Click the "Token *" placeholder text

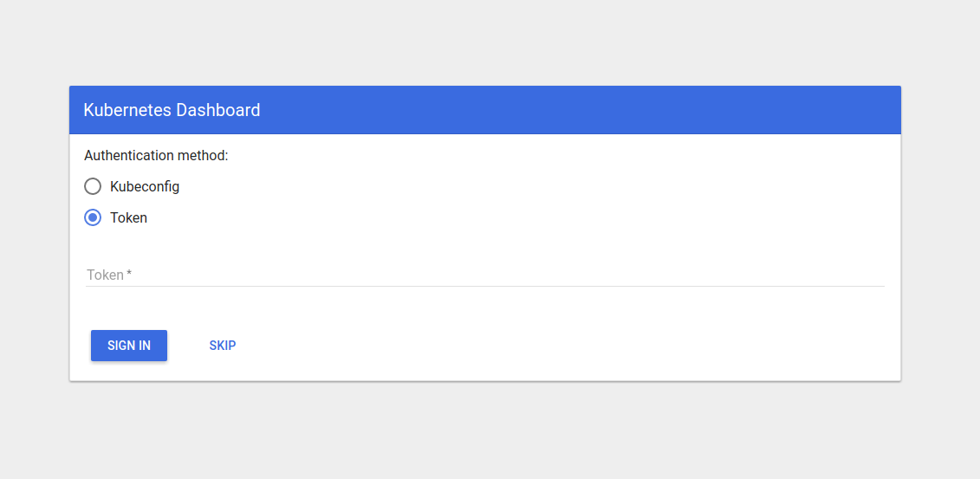(106, 275)
